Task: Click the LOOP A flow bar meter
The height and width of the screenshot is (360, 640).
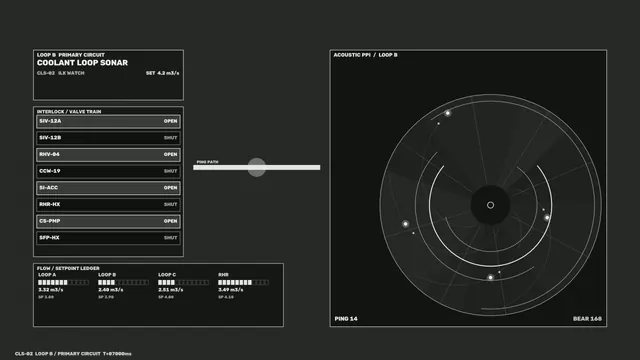Action: pos(63,282)
